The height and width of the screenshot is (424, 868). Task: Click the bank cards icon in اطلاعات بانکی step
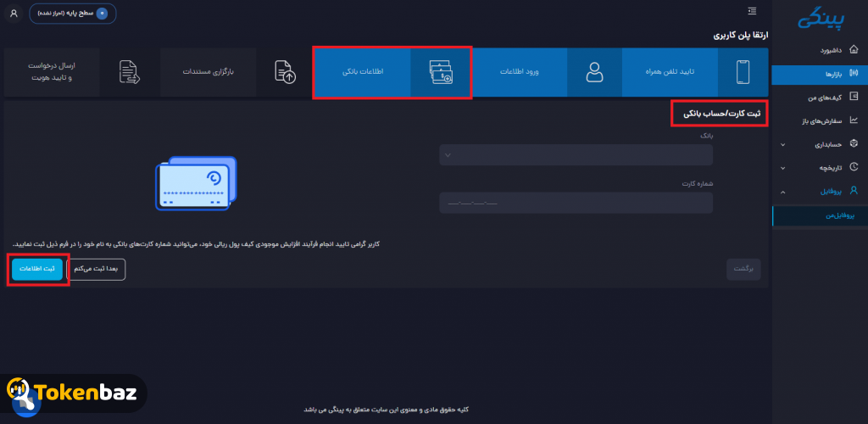point(441,73)
